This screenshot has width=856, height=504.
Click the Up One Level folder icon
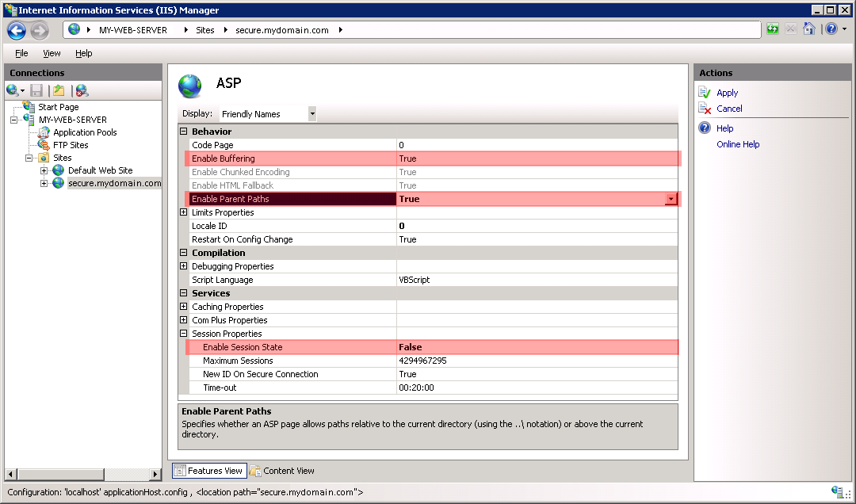click(59, 90)
